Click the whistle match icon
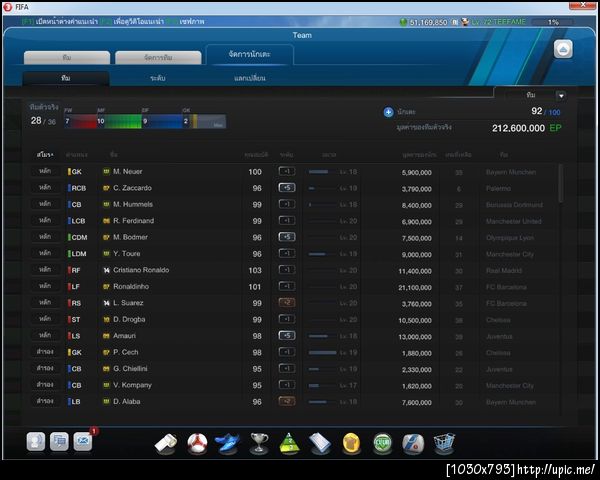The image size is (600, 480). click(x=166, y=444)
